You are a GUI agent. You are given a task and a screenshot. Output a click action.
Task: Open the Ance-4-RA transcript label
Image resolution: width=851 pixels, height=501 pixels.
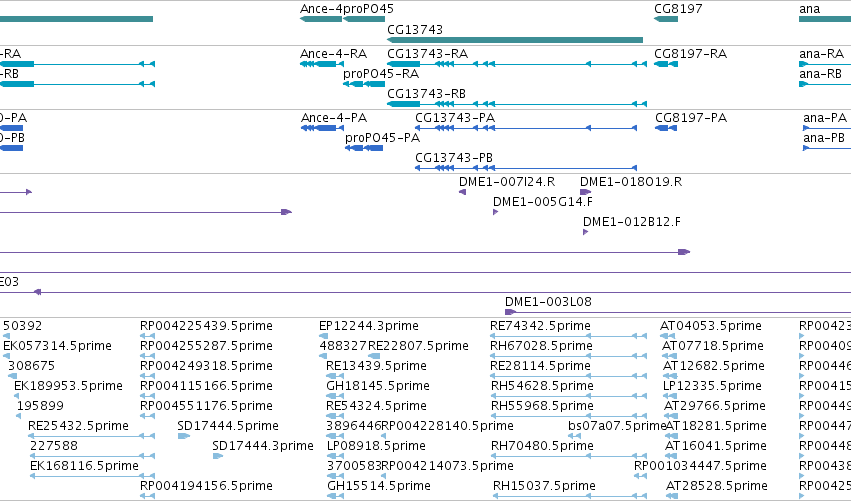pos(333,54)
